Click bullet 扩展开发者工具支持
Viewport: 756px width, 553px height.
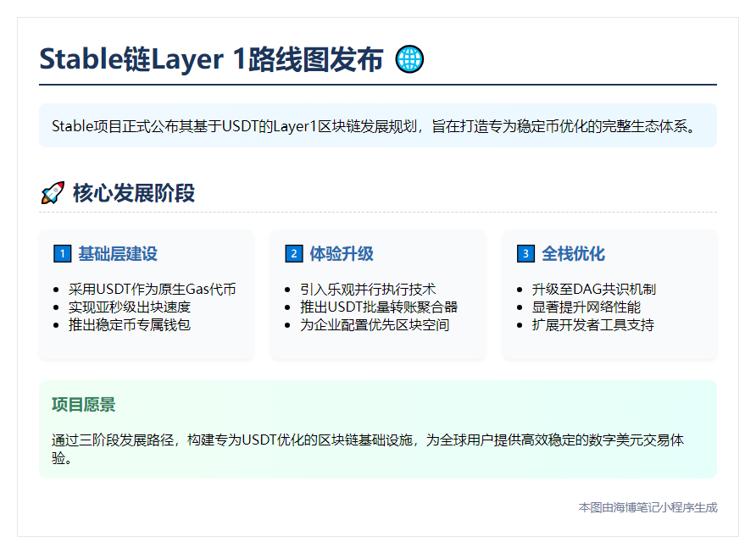tap(593, 324)
